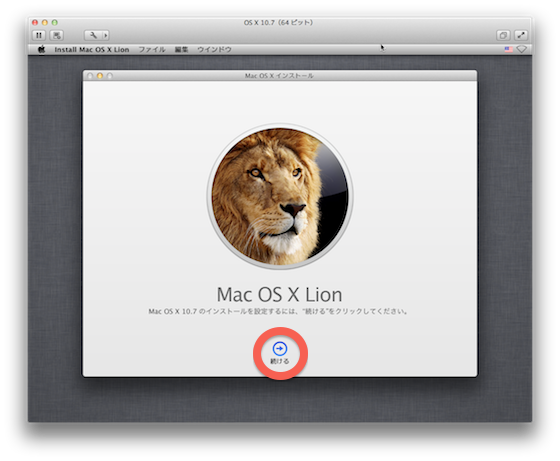Screen dimensions: 560x461
Task: Open the US flag input source menu
Action: point(509,49)
